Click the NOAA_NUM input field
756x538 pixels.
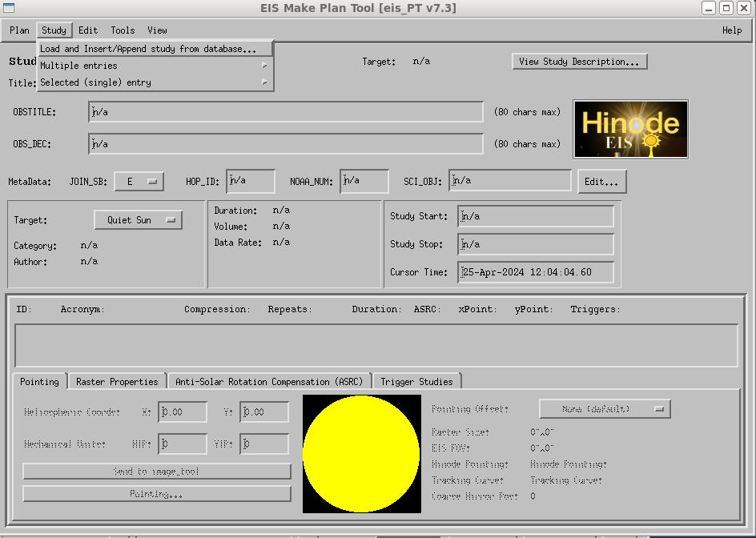point(364,182)
